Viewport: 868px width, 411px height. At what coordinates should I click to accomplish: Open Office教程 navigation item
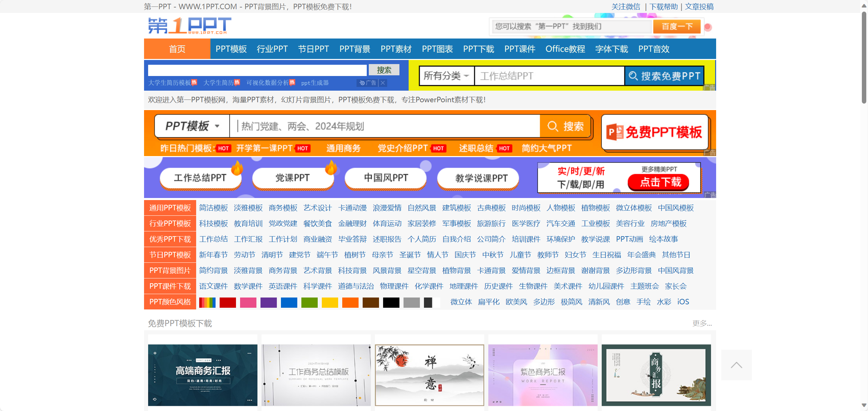pyautogui.click(x=565, y=49)
